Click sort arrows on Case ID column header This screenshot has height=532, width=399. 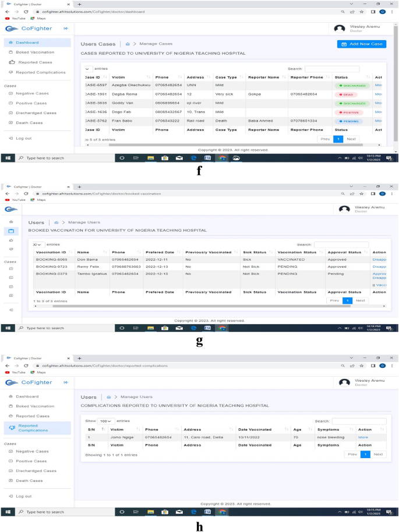[105, 77]
